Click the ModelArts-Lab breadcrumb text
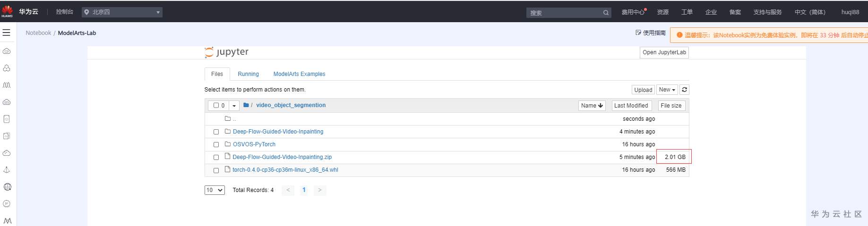Image resolution: width=868 pixels, height=226 pixels. (x=77, y=33)
